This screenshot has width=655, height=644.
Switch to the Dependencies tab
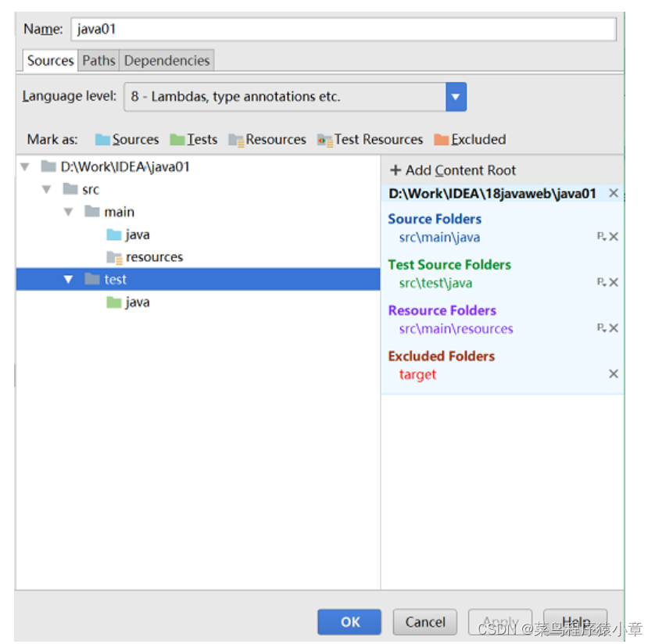point(166,60)
